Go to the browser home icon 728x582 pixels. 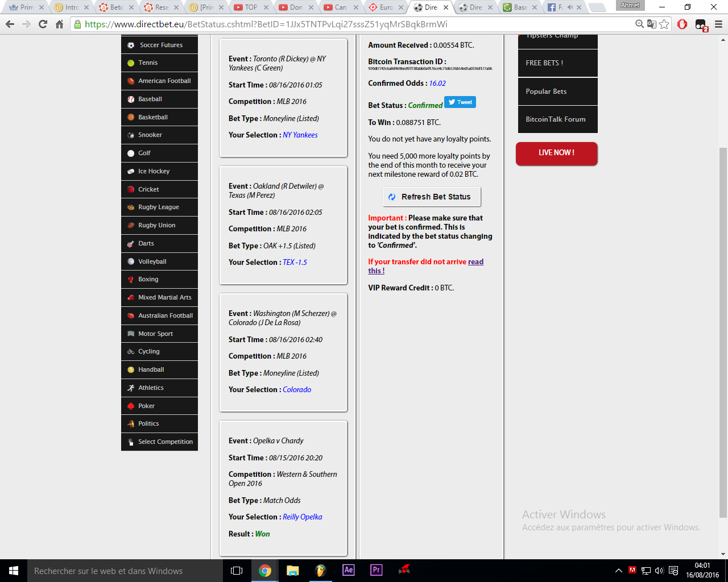59,24
